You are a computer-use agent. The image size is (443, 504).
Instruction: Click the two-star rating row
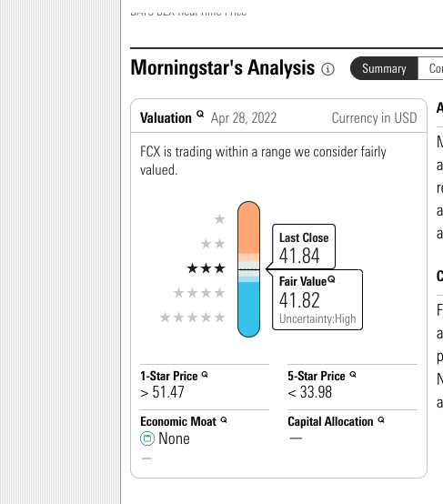pyautogui.click(x=213, y=244)
